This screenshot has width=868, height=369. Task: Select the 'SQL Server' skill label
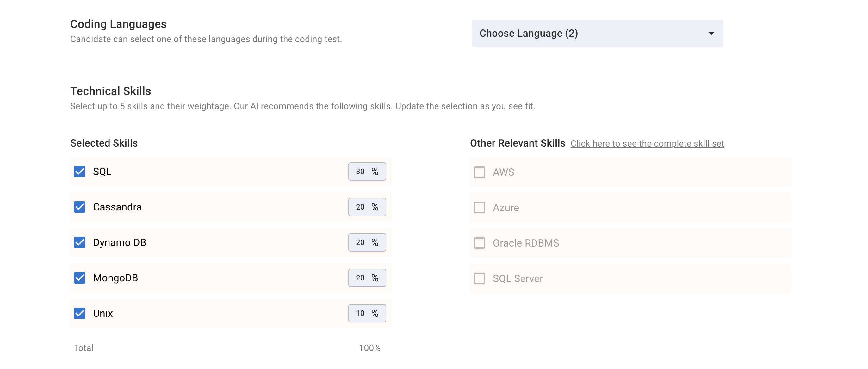(518, 278)
